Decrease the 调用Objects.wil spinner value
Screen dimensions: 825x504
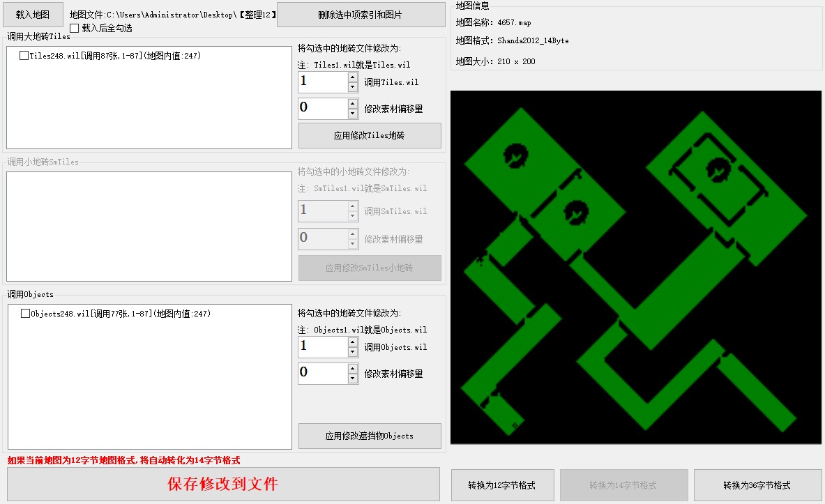[x=353, y=352]
